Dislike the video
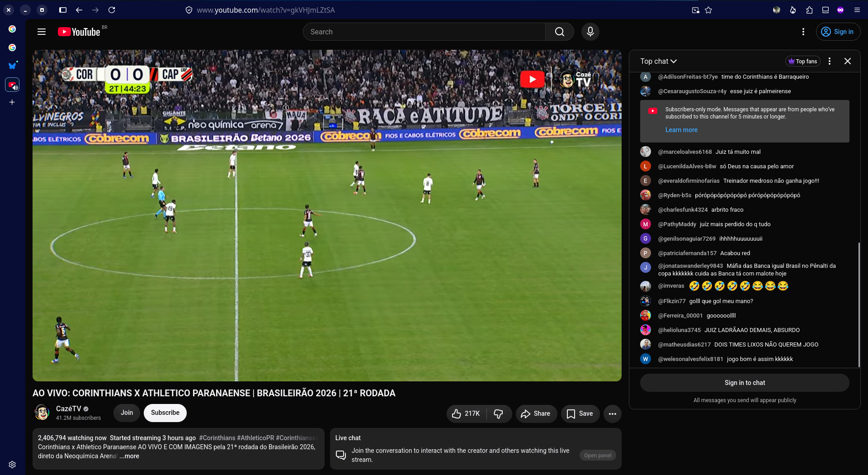Viewport: 868px width, 475px height. pos(499,413)
